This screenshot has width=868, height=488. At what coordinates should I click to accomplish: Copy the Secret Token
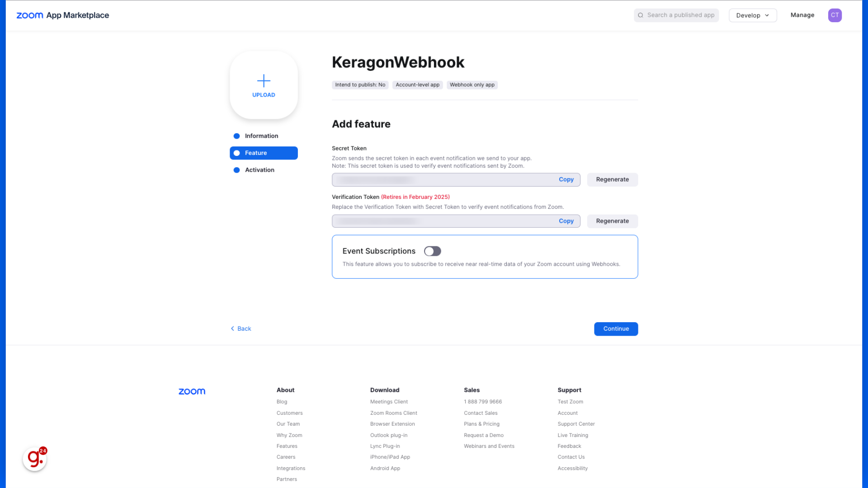click(x=566, y=180)
